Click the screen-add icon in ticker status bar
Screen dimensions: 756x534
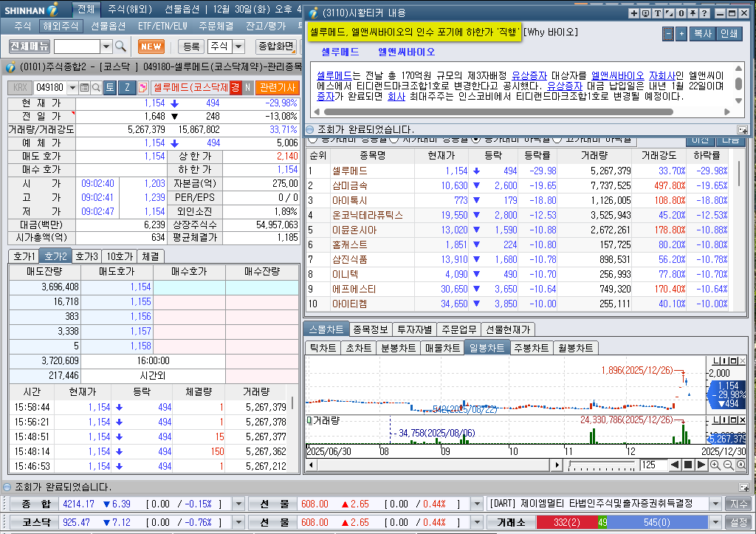[743, 130]
